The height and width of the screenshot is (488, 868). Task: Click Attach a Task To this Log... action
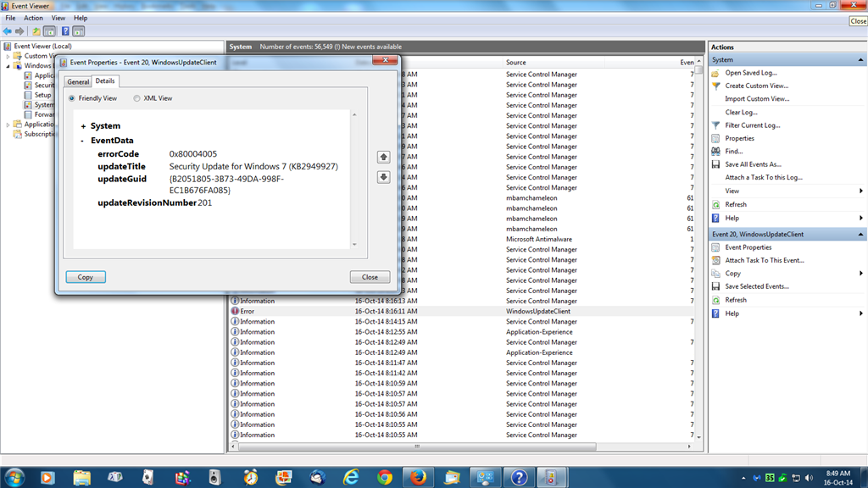coord(764,178)
